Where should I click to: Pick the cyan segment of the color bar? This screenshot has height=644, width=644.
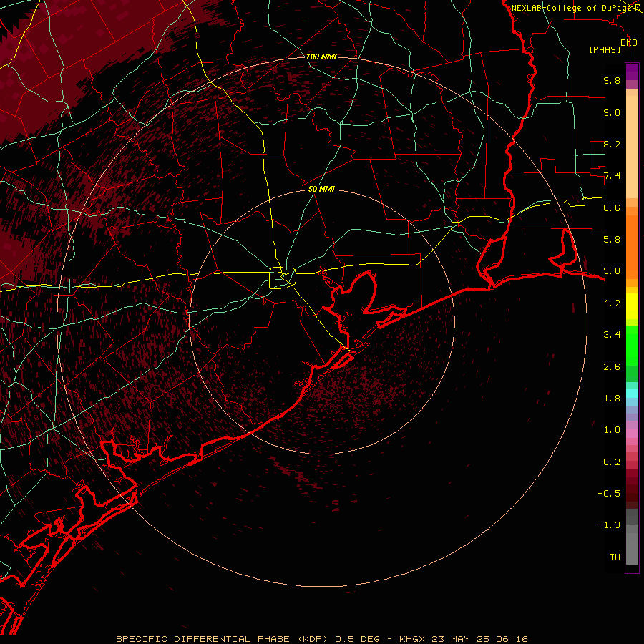tap(632, 393)
